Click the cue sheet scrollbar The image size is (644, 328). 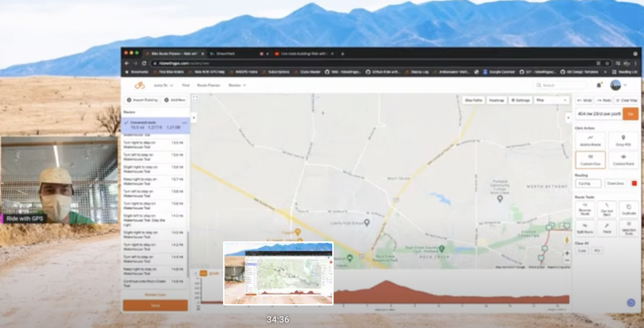pos(188,254)
